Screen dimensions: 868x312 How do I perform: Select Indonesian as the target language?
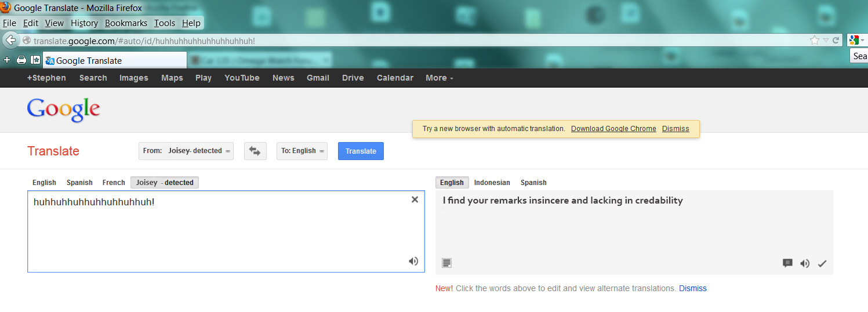pos(492,183)
